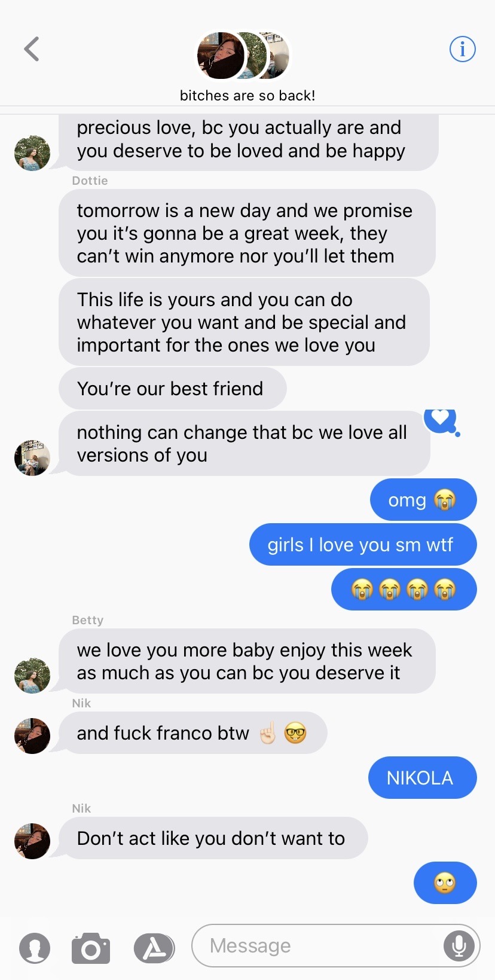Open group name 'bitches are so back!'
The height and width of the screenshot is (980, 495).
click(247, 96)
